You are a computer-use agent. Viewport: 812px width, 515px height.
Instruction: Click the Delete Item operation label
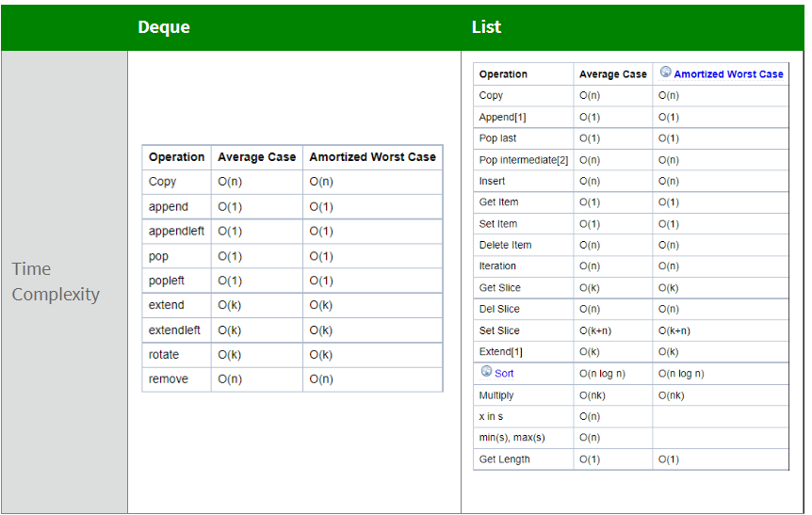coord(506,245)
